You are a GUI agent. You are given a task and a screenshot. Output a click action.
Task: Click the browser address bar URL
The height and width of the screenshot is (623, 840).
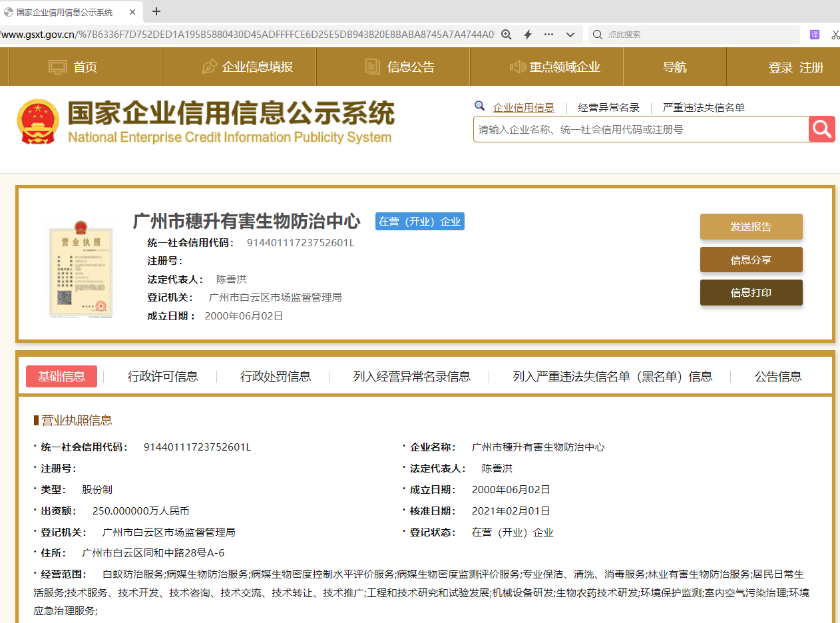(248, 35)
